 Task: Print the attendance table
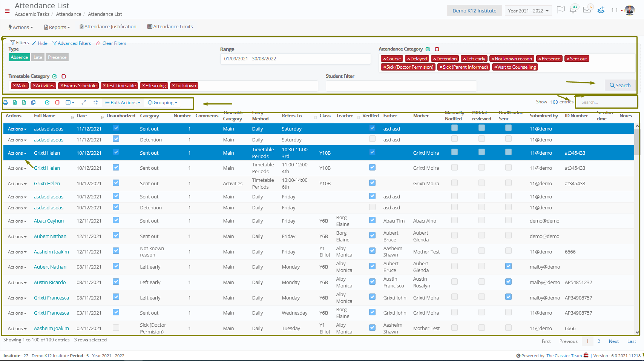point(5,103)
